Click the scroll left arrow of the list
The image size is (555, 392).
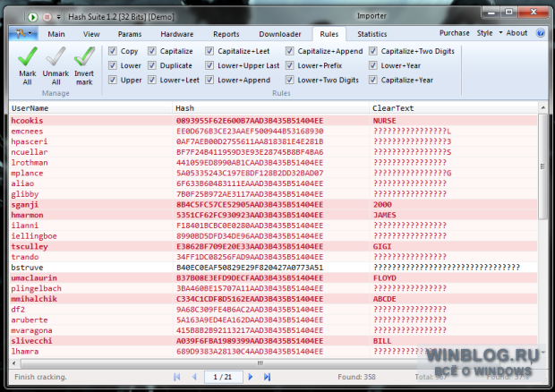coord(14,363)
